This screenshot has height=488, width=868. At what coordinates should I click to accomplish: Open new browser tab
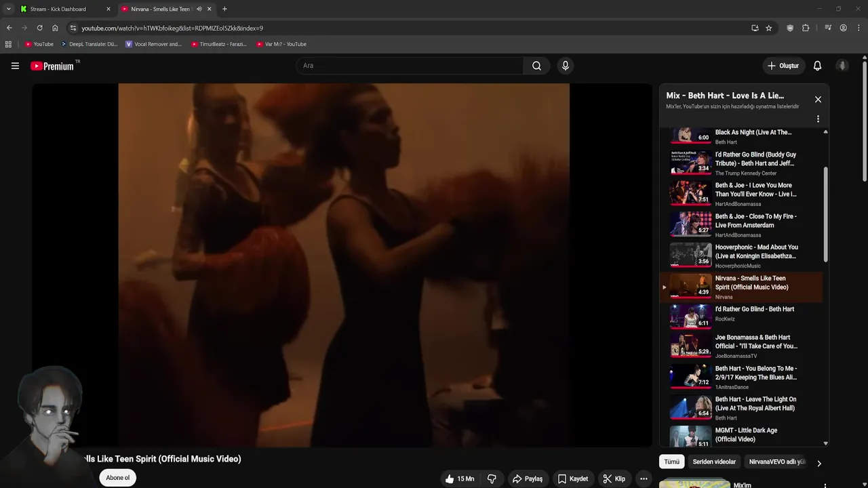click(x=224, y=9)
